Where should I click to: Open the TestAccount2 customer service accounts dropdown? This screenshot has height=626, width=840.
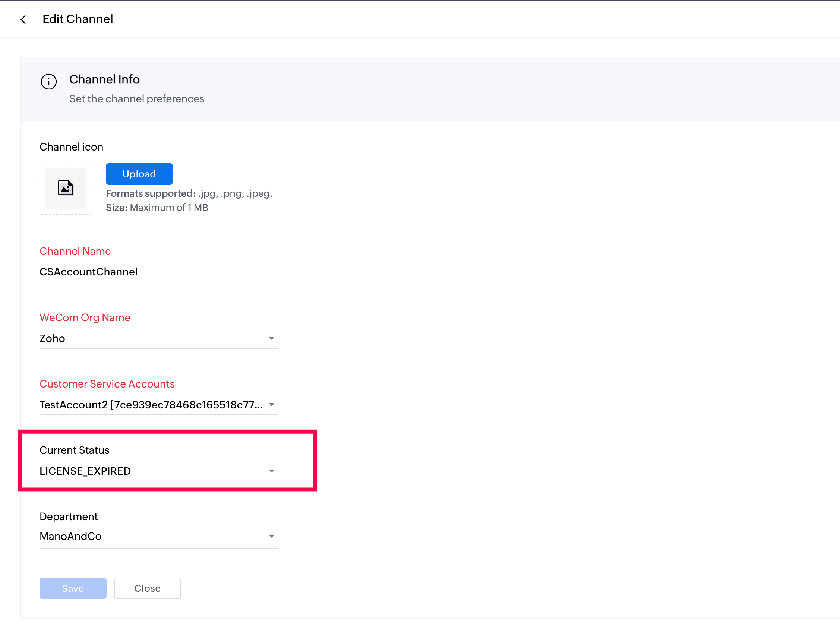152,405
